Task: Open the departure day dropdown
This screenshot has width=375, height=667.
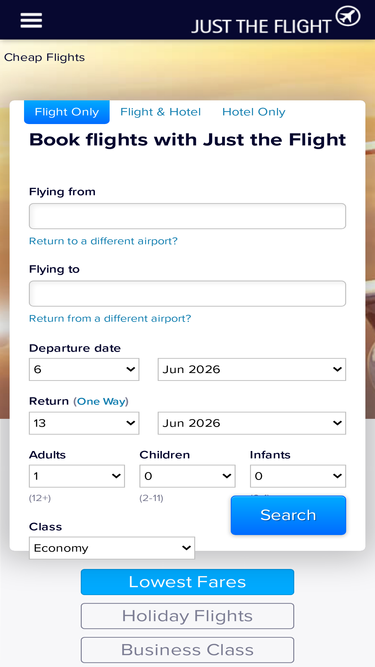Action: coord(84,369)
